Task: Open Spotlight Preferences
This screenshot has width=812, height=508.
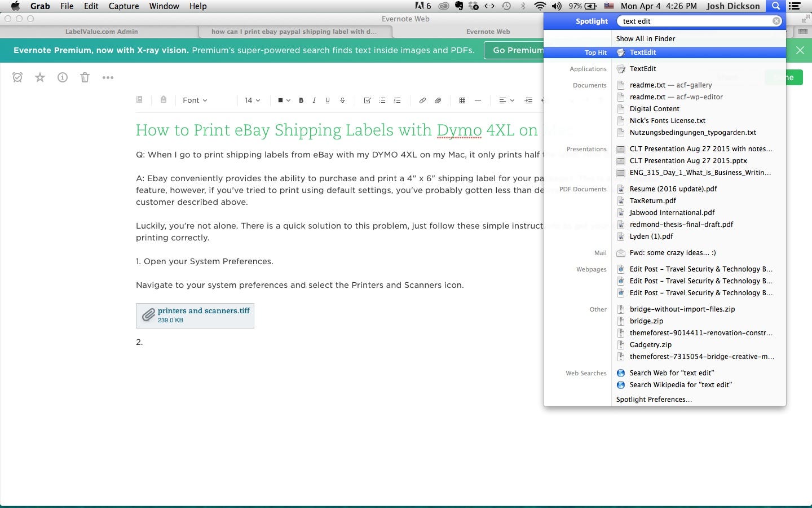Action: (x=654, y=400)
